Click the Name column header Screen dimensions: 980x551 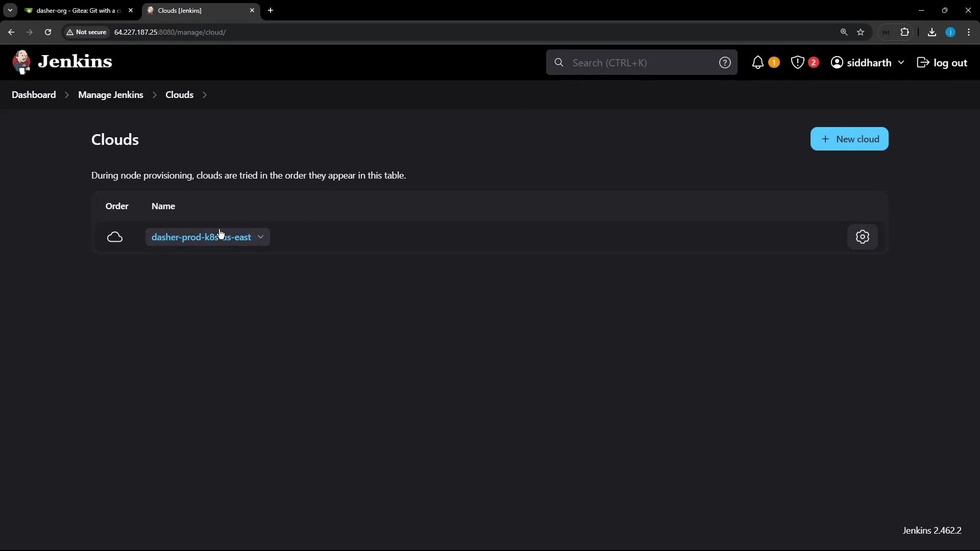click(163, 206)
